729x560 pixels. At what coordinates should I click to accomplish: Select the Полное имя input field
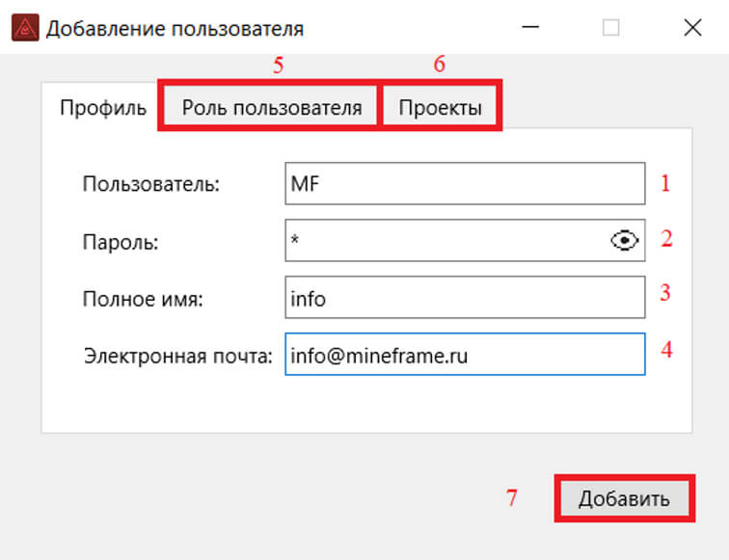coord(465,298)
